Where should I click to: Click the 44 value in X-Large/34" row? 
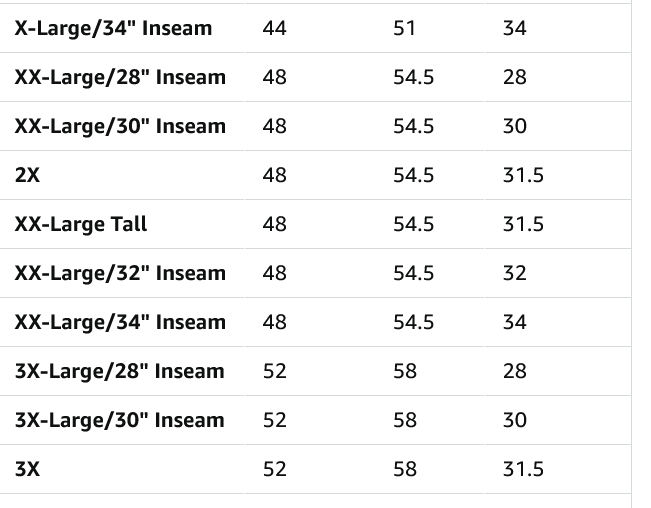274,28
